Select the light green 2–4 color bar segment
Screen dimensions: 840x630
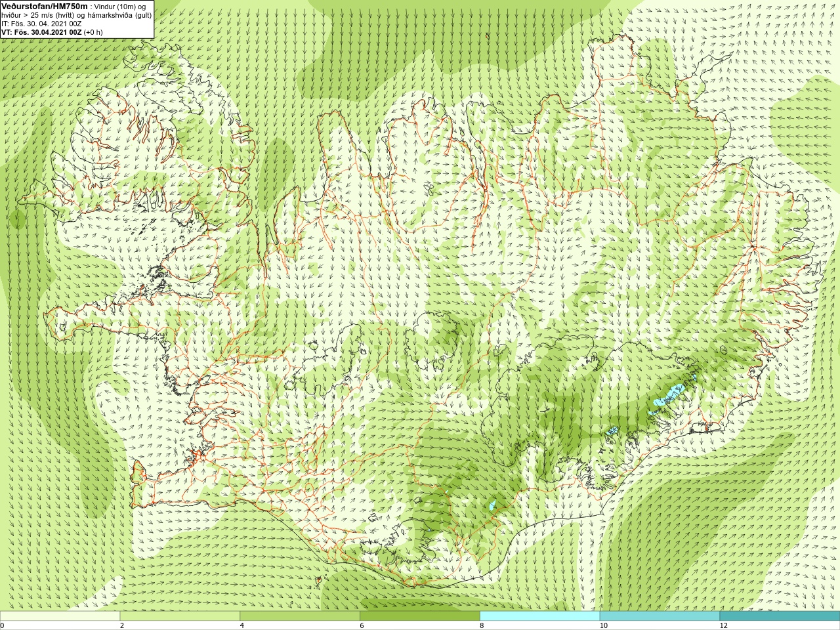coord(180,616)
